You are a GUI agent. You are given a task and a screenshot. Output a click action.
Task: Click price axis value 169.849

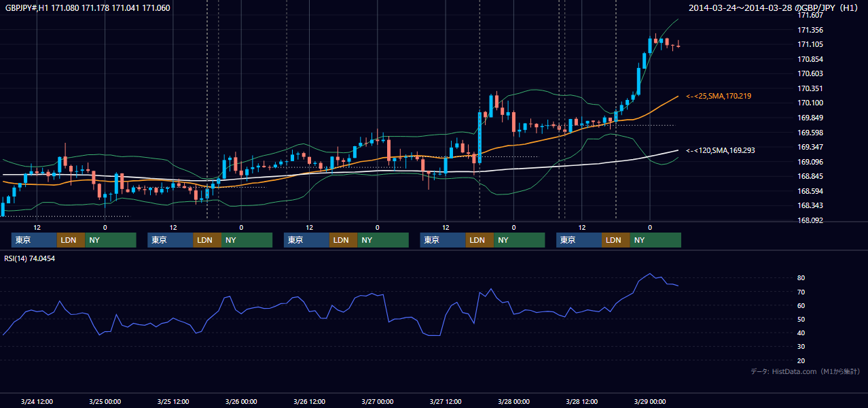click(x=810, y=118)
